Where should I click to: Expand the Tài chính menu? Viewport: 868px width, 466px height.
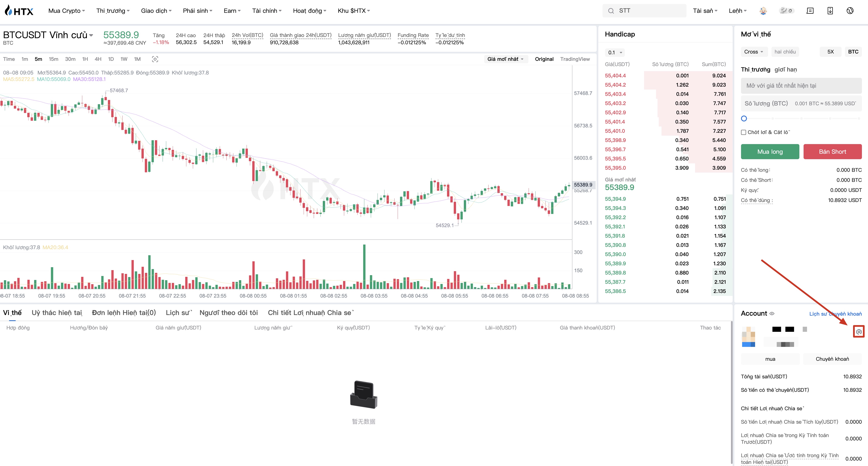pos(267,11)
